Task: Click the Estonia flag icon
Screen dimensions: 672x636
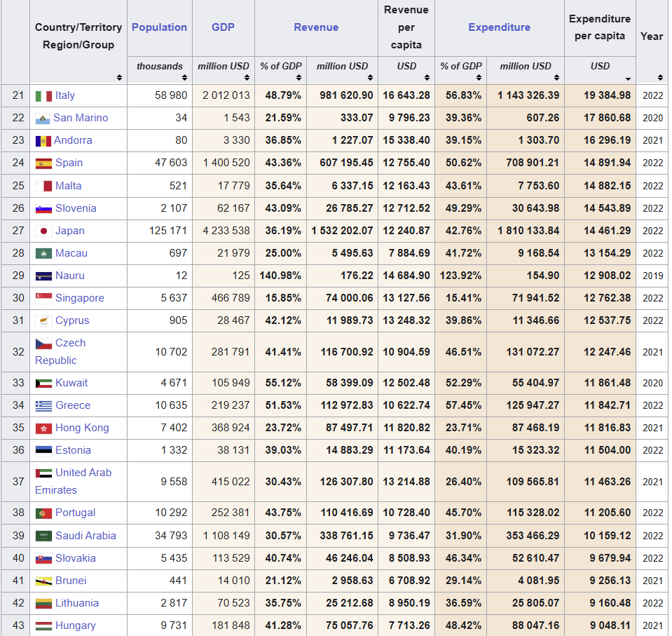Action: (x=43, y=450)
